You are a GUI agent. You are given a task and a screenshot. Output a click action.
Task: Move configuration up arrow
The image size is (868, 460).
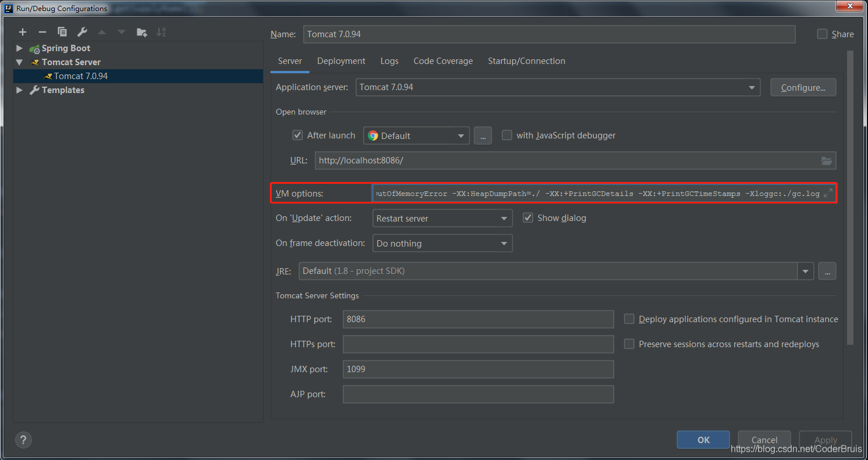coord(102,32)
